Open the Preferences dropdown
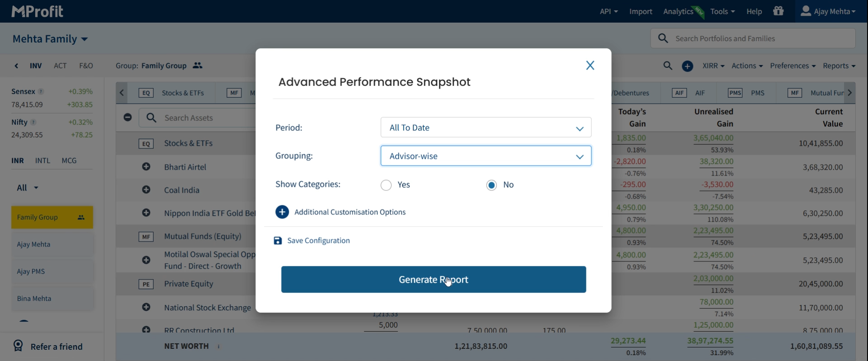Viewport: 868px width, 361px height. [x=793, y=66]
